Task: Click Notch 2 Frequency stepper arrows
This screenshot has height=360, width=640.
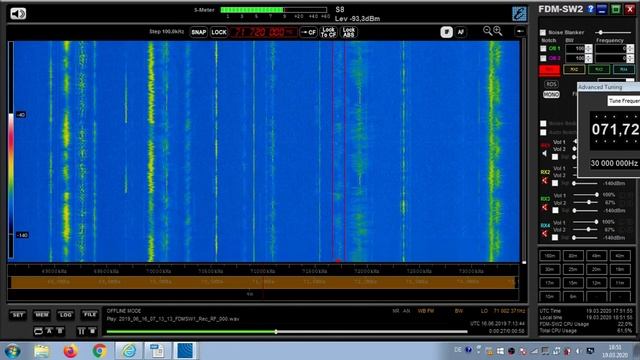Action: click(631, 58)
